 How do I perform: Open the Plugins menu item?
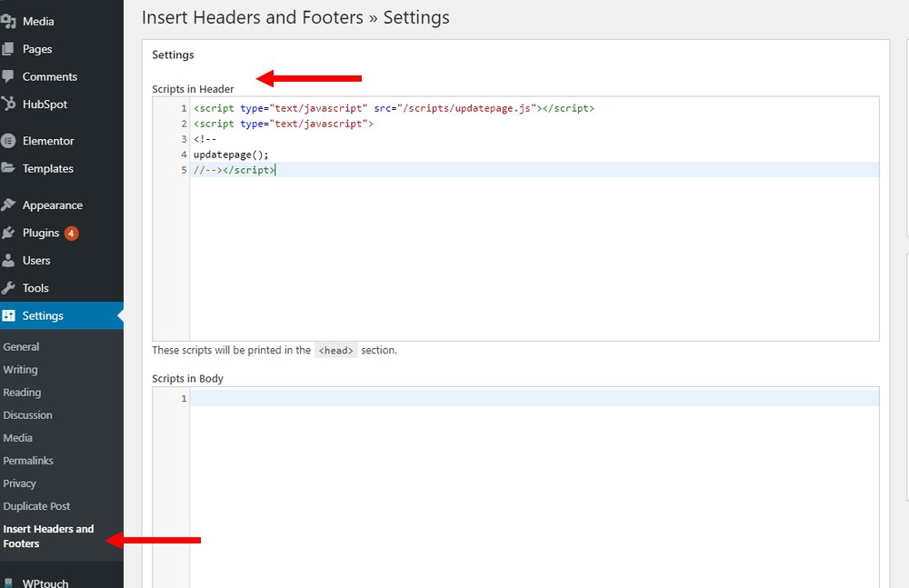pyautogui.click(x=41, y=233)
